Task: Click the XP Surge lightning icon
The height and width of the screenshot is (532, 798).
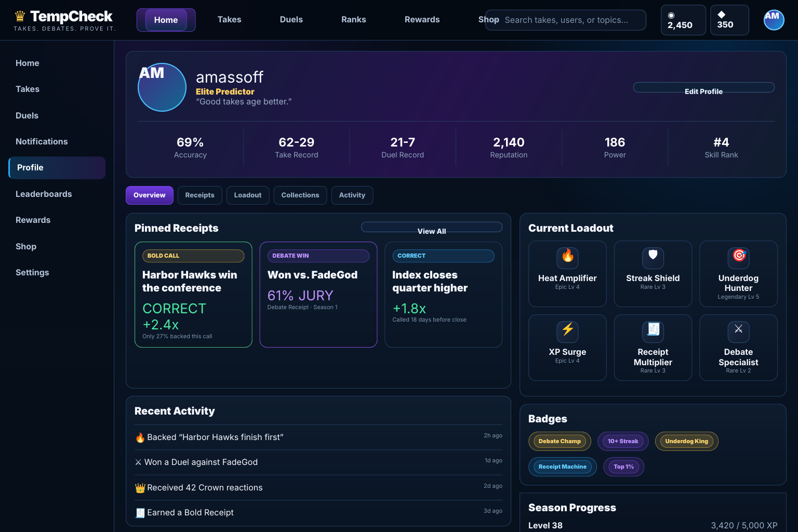Action: tap(567, 331)
